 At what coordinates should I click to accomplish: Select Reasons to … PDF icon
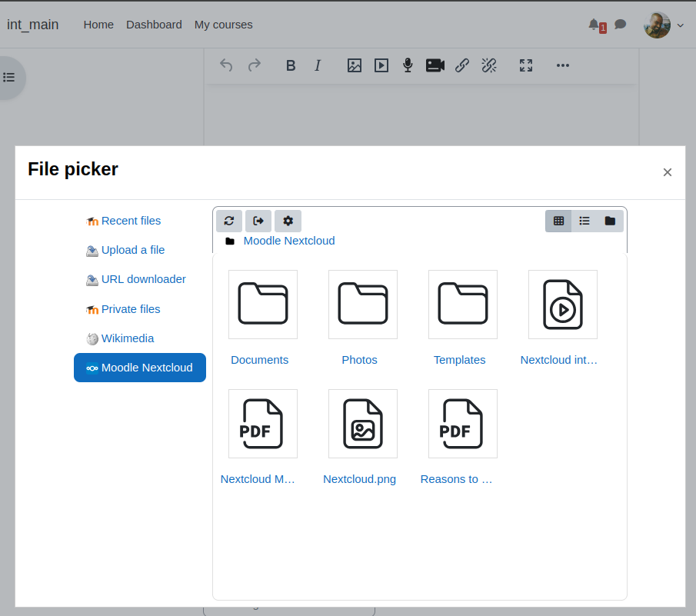(x=463, y=424)
